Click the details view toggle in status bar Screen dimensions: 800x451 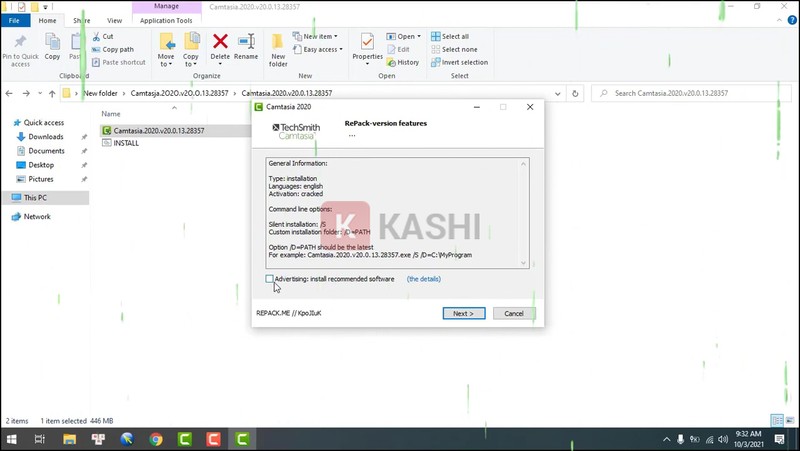pyautogui.click(x=777, y=421)
